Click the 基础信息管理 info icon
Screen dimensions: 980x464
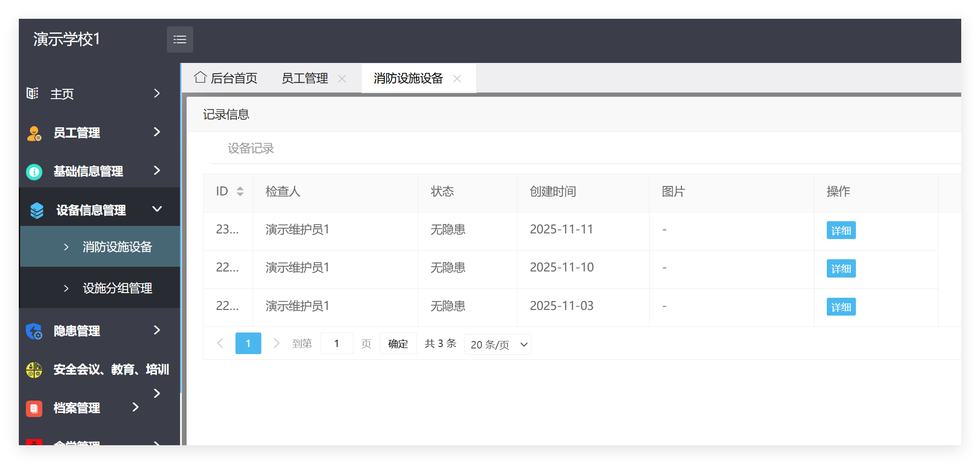34,172
